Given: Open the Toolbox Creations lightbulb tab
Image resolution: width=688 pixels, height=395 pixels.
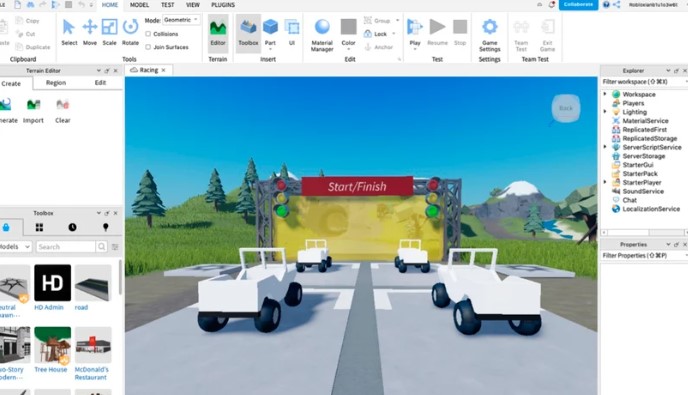Looking at the screenshot, I should pos(105,227).
